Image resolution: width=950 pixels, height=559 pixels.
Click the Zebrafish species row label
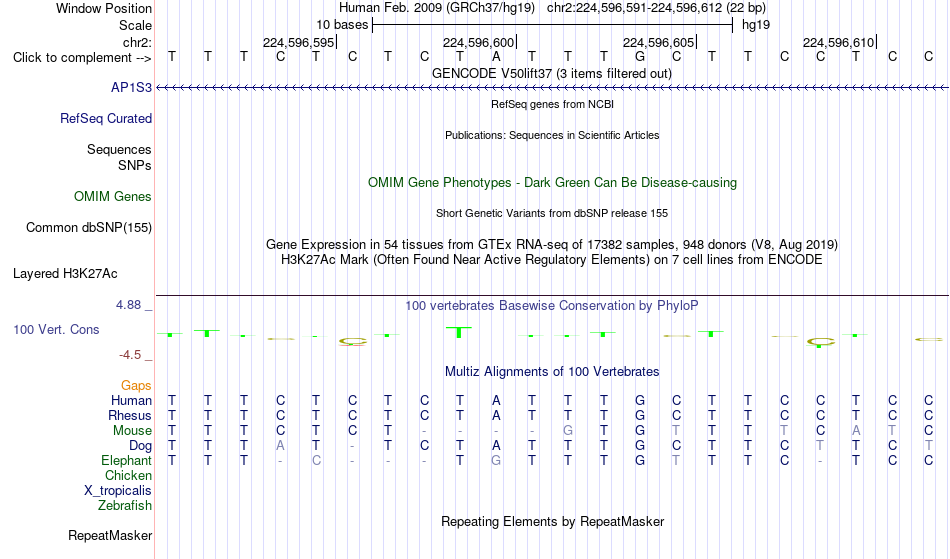point(125,506)
